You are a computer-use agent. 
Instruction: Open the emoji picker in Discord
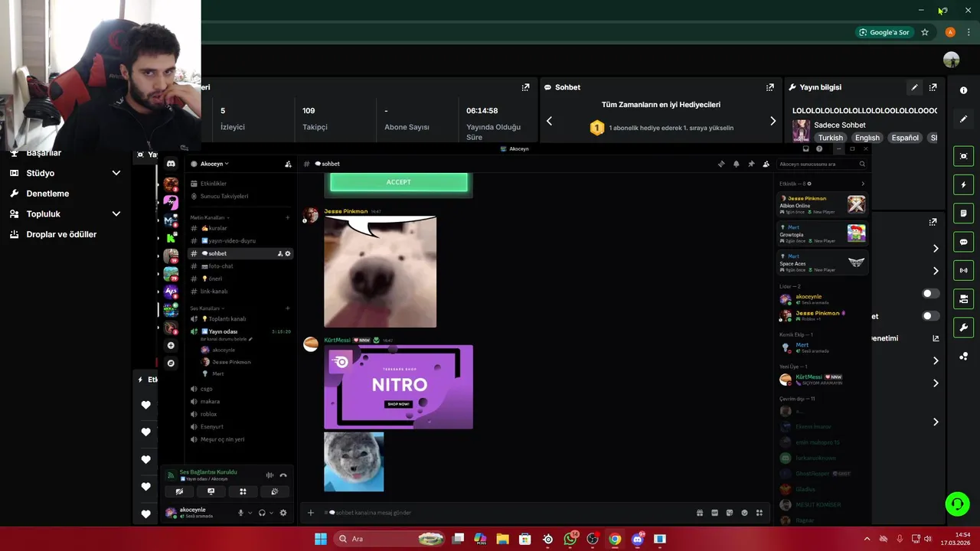tap(744, 513)
